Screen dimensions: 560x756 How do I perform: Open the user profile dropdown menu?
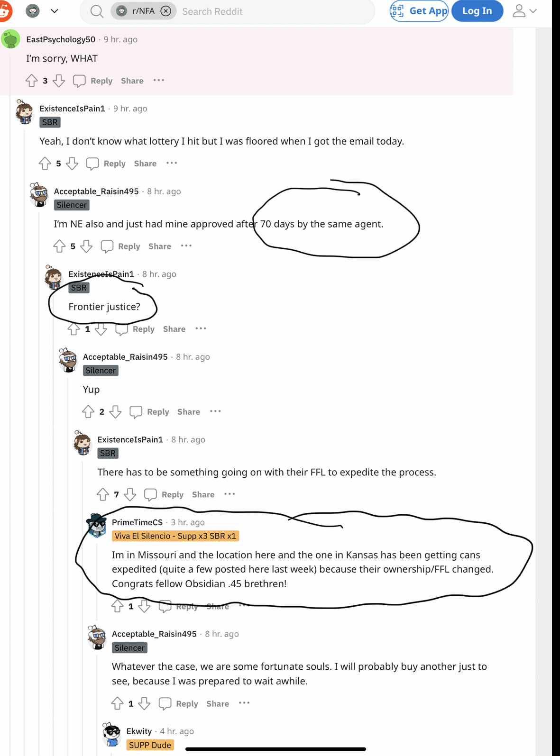coord(524,11)
